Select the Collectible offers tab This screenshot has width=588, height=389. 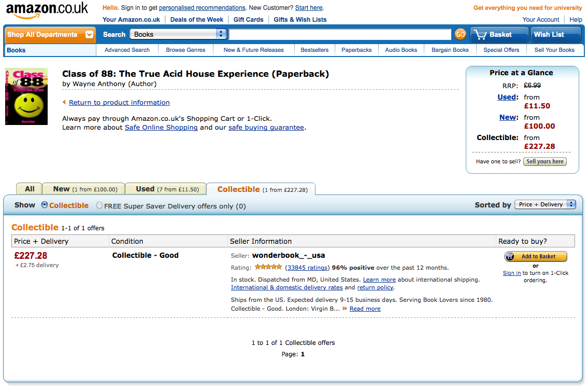(262, 189)
